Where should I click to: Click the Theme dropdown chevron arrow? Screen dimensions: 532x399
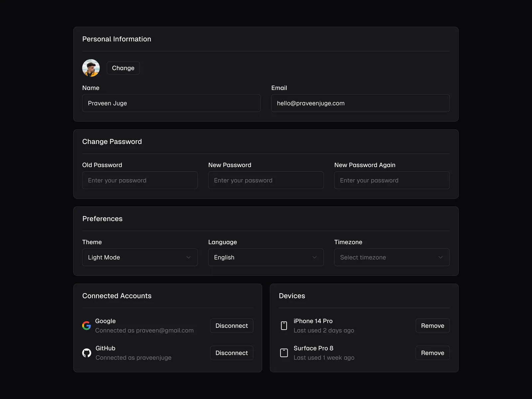(189, 257)
